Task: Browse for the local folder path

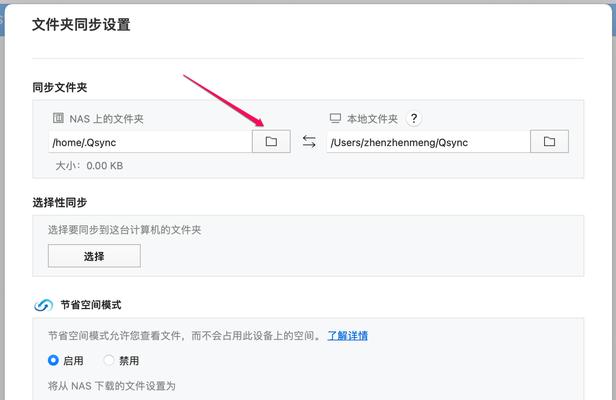Action: pyautogui.click(x=549, y=141)
